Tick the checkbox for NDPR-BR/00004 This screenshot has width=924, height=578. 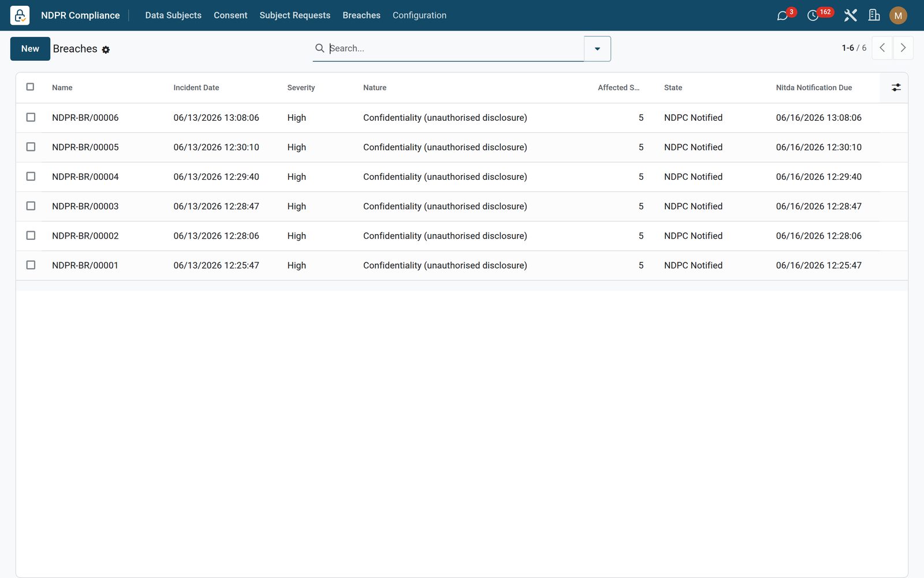click(31, 176)
